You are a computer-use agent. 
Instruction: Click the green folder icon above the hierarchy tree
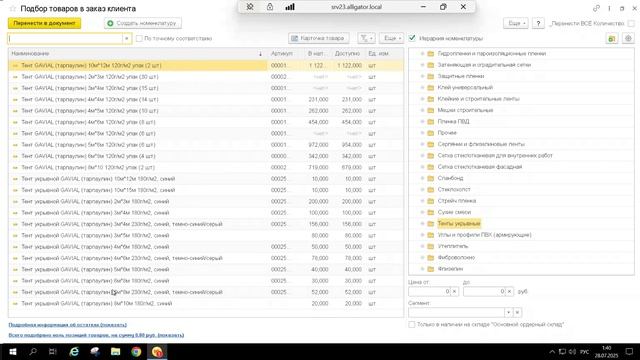pyautogui.click(x=611, y=38)
